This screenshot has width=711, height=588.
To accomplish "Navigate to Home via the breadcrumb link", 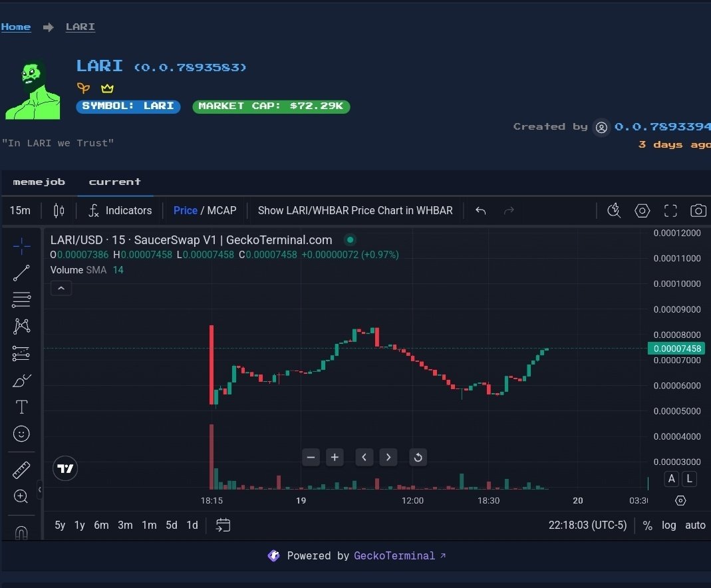I will tap(15, 27).
